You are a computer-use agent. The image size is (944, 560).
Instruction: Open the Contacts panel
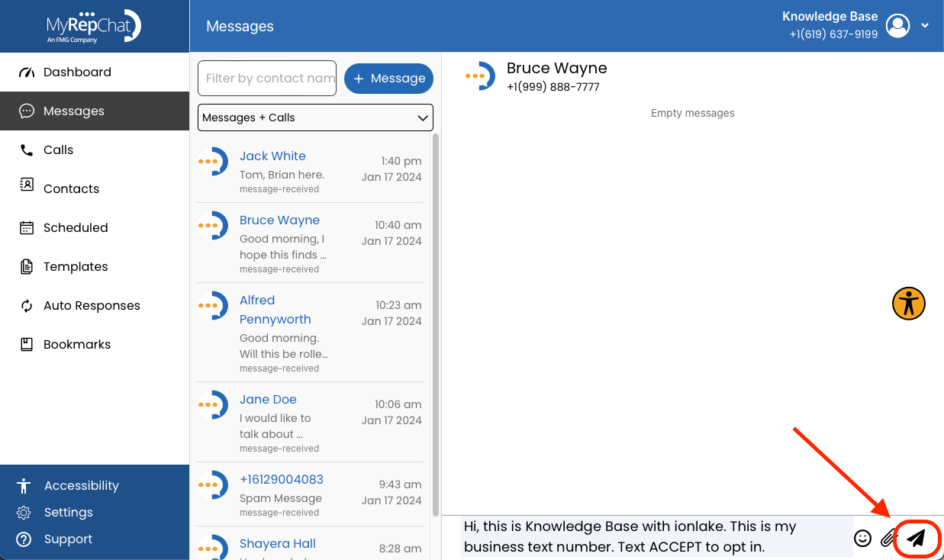pyautogui.click(x=71, y=188)
